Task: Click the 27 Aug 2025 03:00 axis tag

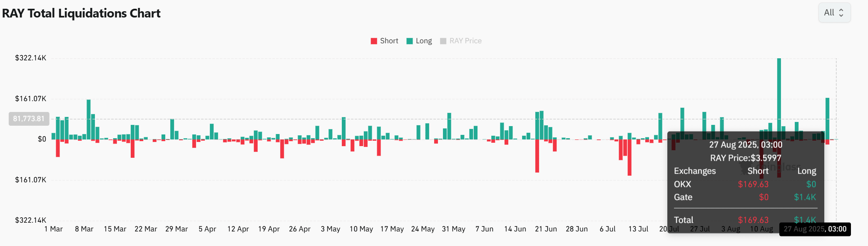Action: point(815,229)
